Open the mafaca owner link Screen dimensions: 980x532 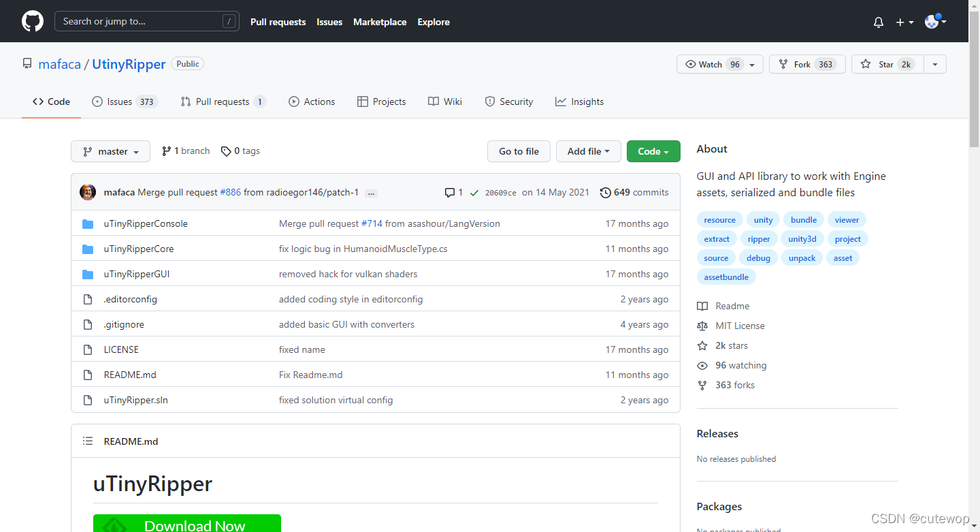coord(60,64)
